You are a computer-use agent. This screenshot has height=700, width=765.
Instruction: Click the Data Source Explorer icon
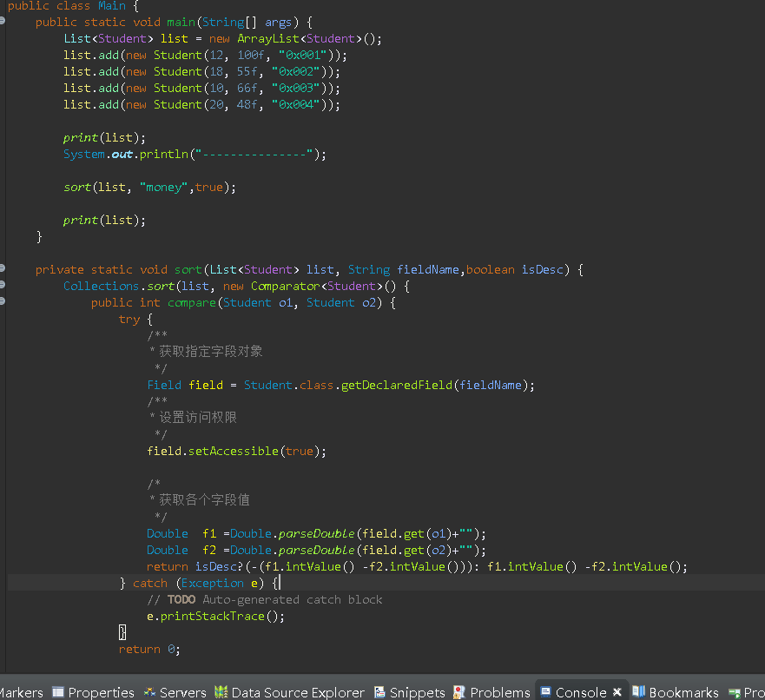coord(221,692)
